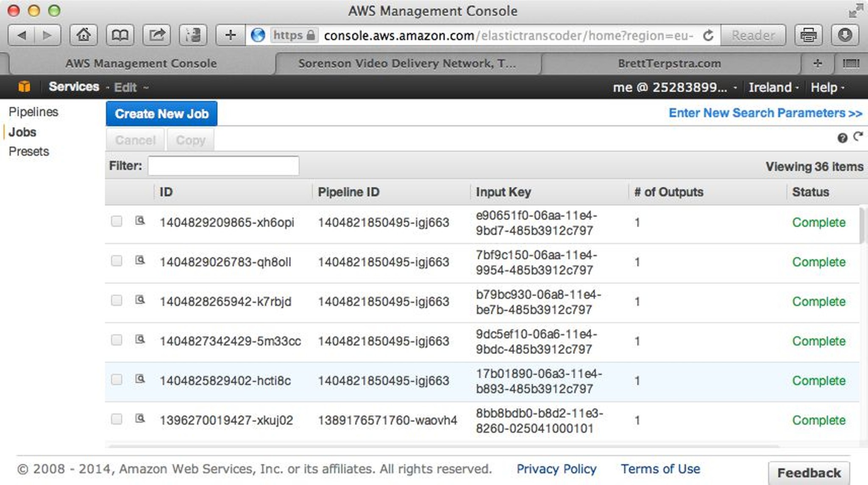Screen dimensions: 868x485
Task: Switch to the BrettTerpstra.com tab
Action: pyautogui.click(x=669, y=64)
